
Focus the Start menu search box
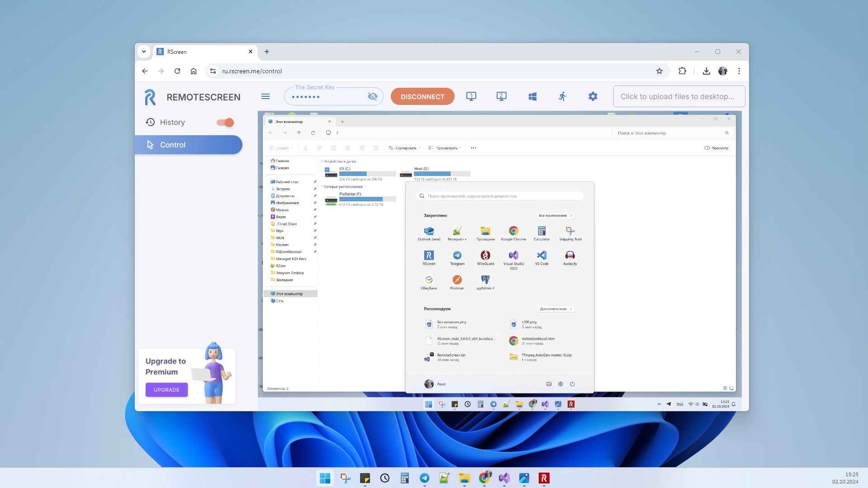coord(500,196)
